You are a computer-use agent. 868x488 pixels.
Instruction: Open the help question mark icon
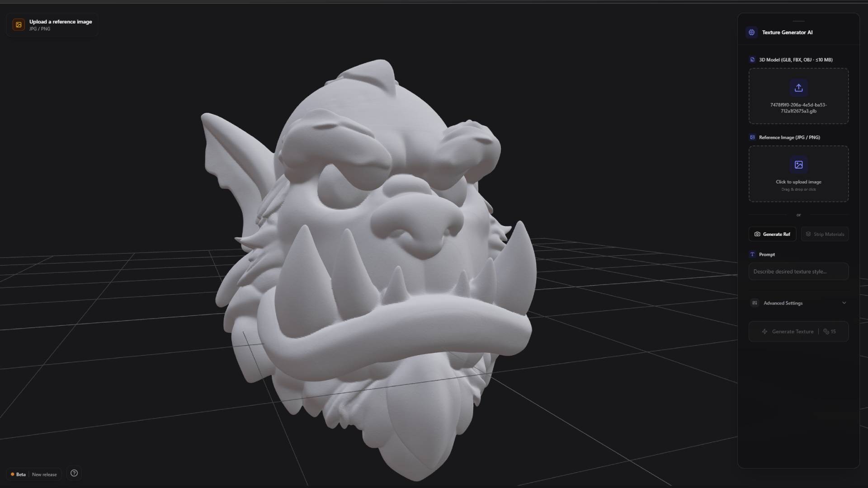tap(74, 473)
